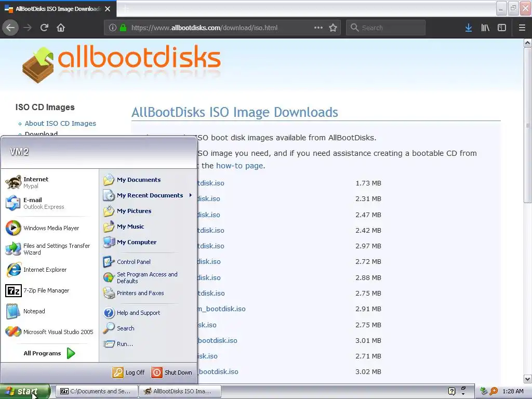Launch Windows Media Player
The image size is (532, 399).
49,228
